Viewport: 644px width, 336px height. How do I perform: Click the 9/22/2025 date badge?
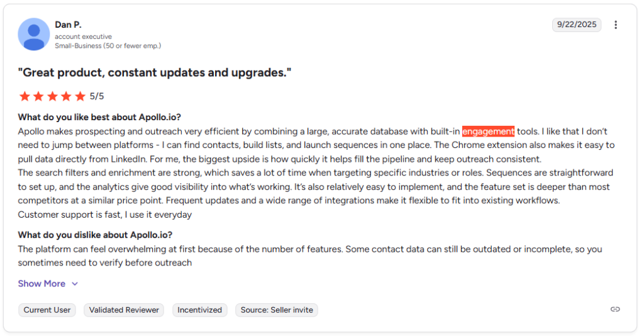coord(577,25)
